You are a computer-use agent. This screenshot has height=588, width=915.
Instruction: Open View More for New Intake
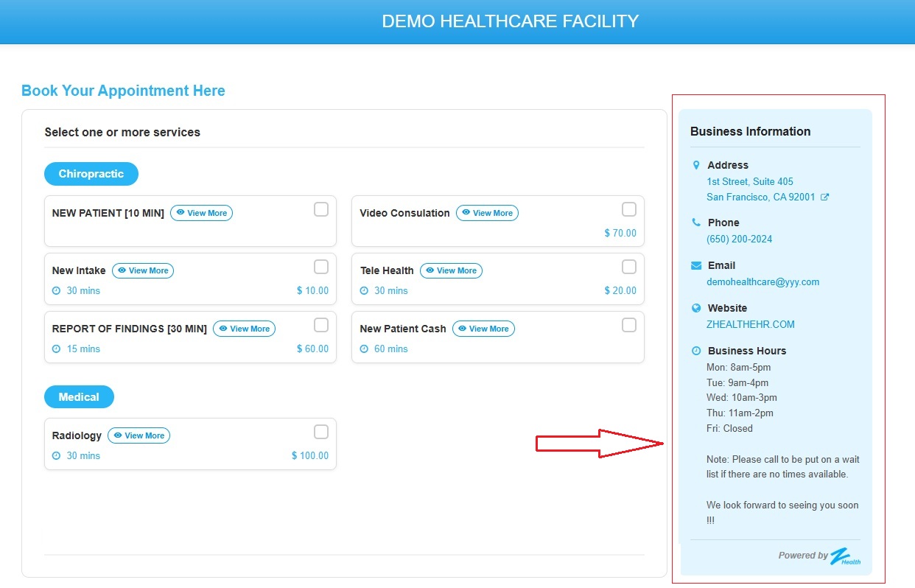[x=143, y=270]
